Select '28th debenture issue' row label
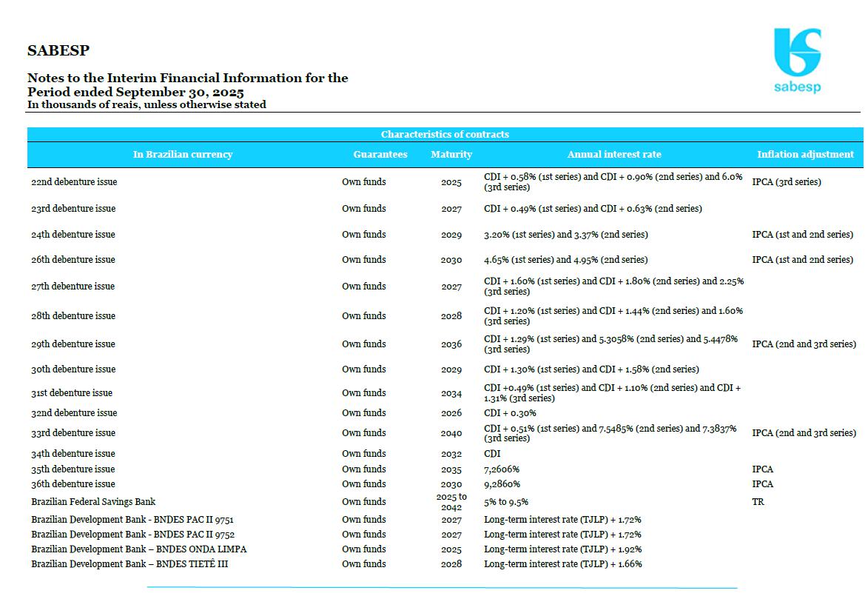 click(73, 316)
